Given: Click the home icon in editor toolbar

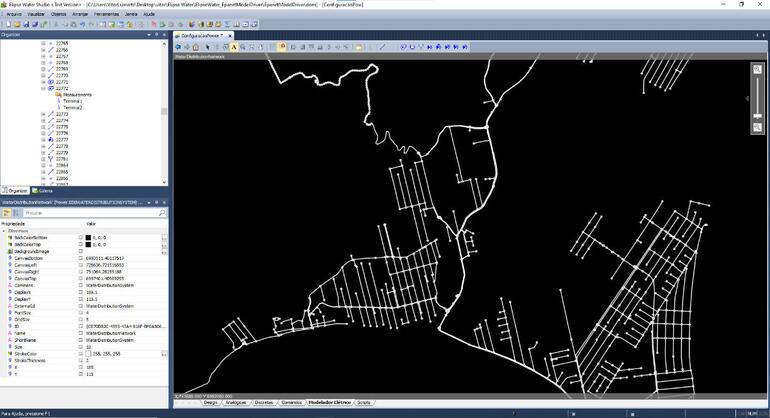Looking at the screenshot, I should tap(195, 46).
